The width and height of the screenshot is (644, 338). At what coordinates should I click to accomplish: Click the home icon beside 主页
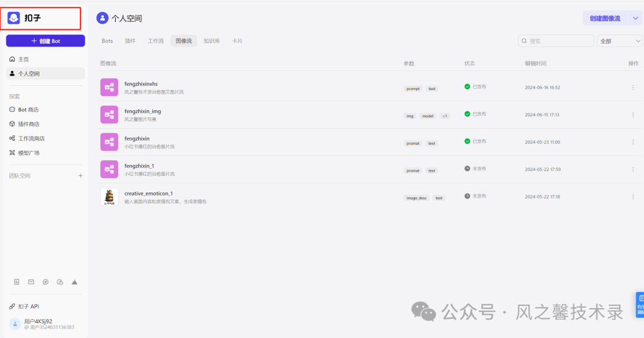[x=13, y=59]
